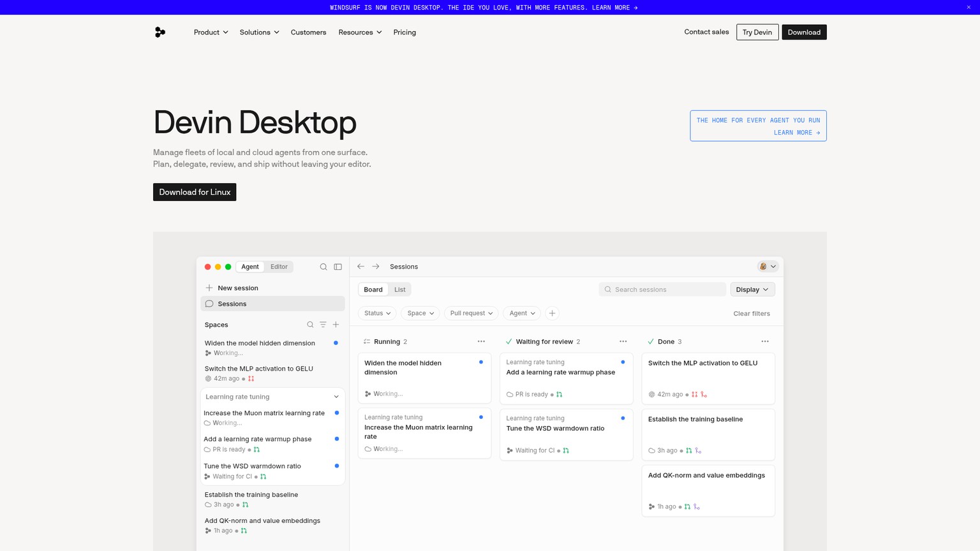Open the Resources menu dropdown
The height and width of the screenshot is (551, 980).
click(x=360, y=32)
